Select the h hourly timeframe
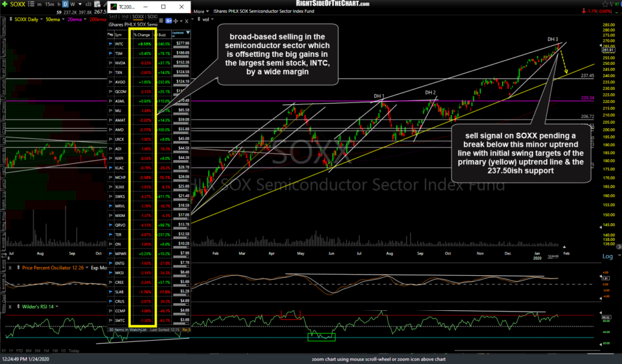 click(x=59, y=4)
